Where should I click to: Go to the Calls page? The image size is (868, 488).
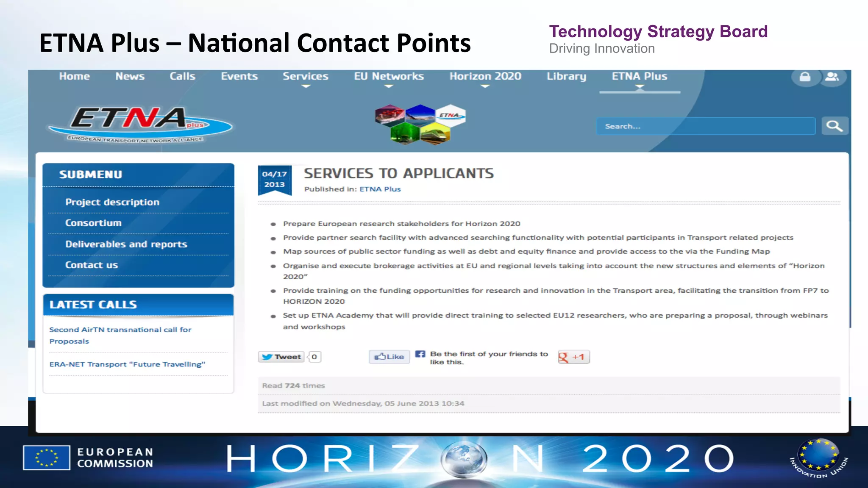coord(183,76)
